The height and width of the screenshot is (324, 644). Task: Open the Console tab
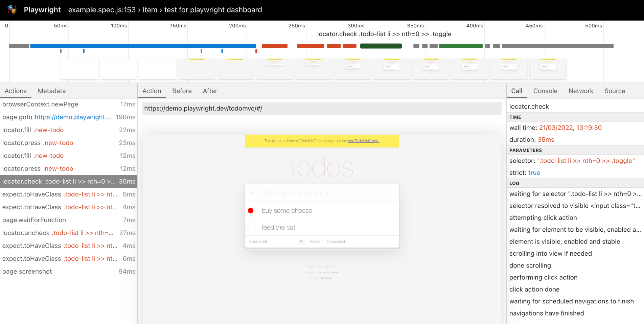(545, 91)
